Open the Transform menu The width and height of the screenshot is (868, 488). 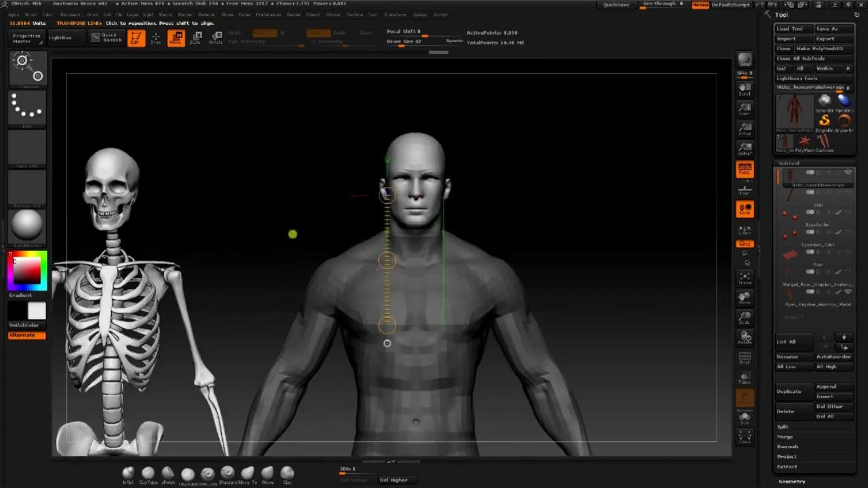click(395, 14)
